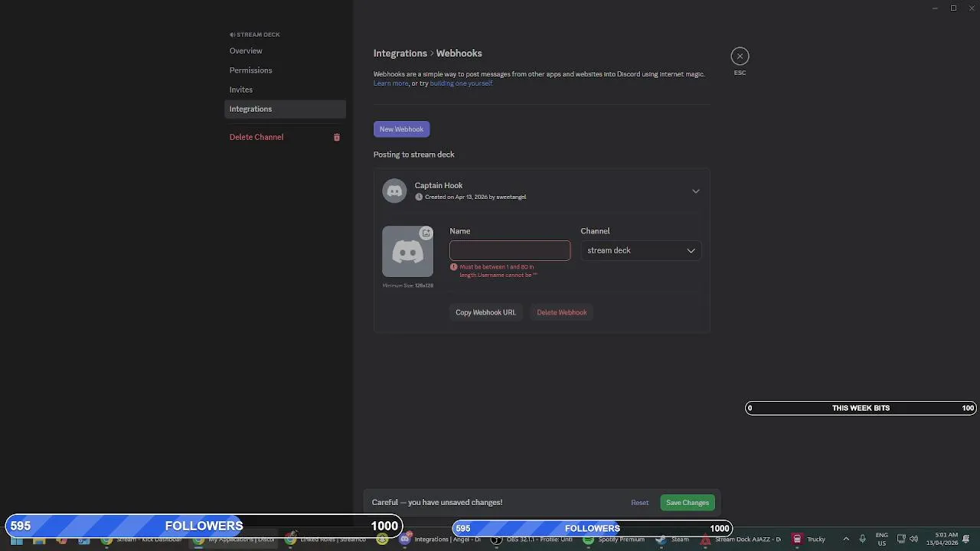Screen dimensions: 980x551
Task: Click the speaker volume icon in the system tray
Action: pyautogui.click(x=913, y=540)
